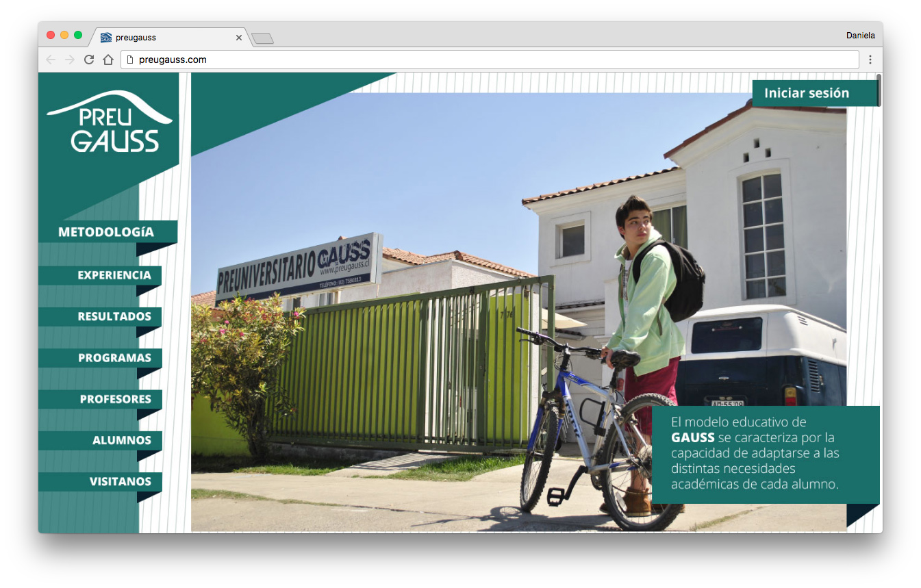This screenshot has width=921, height=588.
Task: Click the 'El modelo educativo de GAUSS' text box
Action: (766, 455)
